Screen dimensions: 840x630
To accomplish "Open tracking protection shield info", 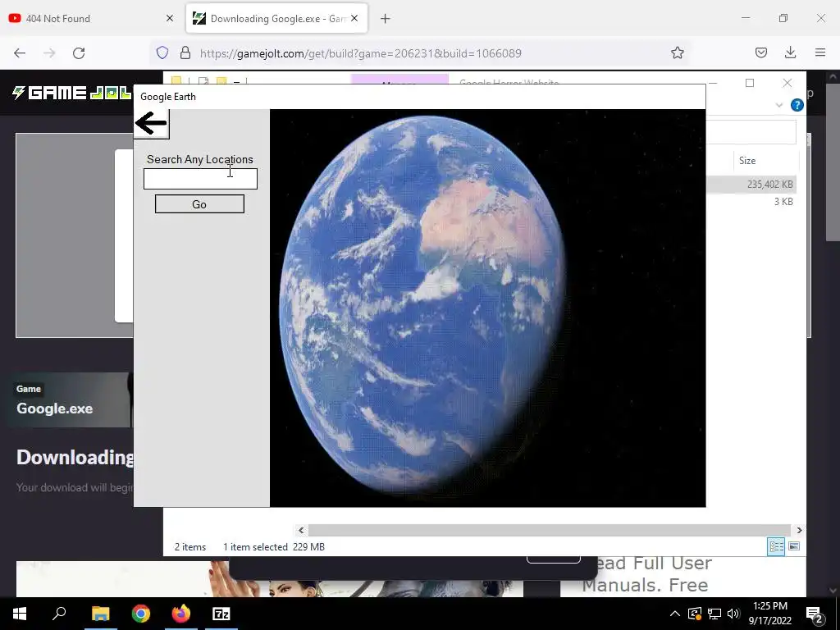I will [162, 52].
